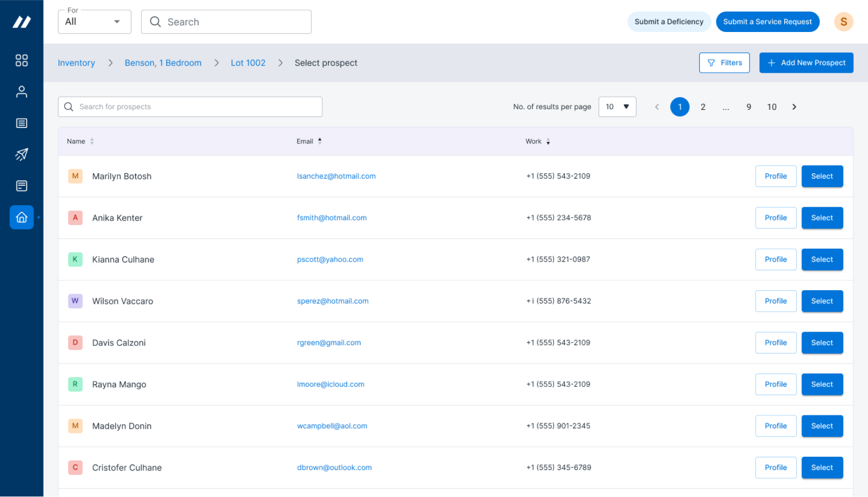Click email fsmith@hotmail.com
Viewport: 868px width, 497px height.
coord(332,218)
